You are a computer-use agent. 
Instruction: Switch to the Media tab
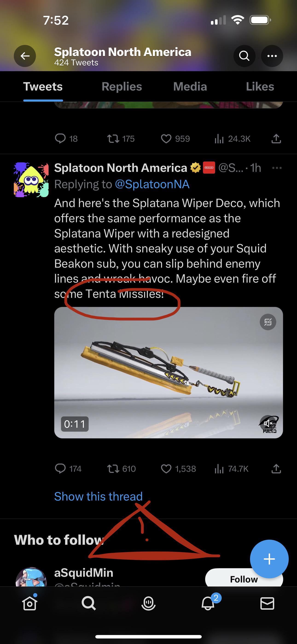coord(190,87)
